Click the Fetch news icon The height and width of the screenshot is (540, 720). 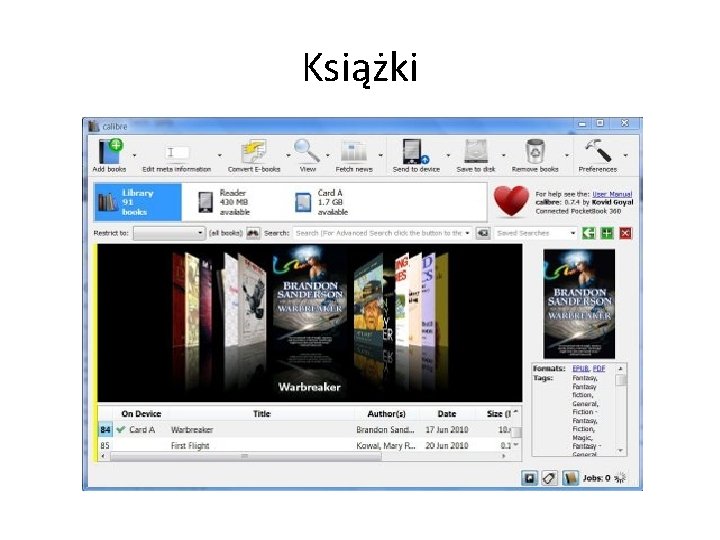(x=354, y=152)
